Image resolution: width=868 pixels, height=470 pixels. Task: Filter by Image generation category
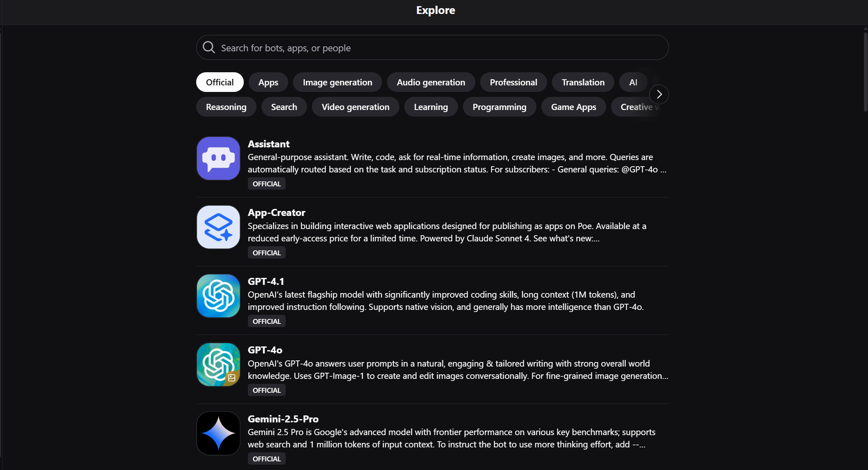pyautogui.click(x=337, y=82)
